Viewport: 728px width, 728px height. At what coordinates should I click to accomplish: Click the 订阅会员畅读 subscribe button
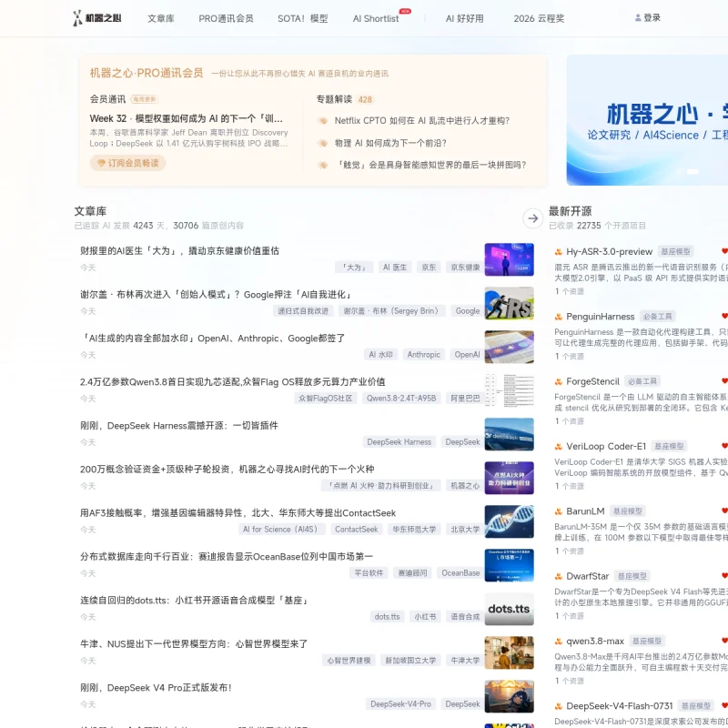(127, 163)
